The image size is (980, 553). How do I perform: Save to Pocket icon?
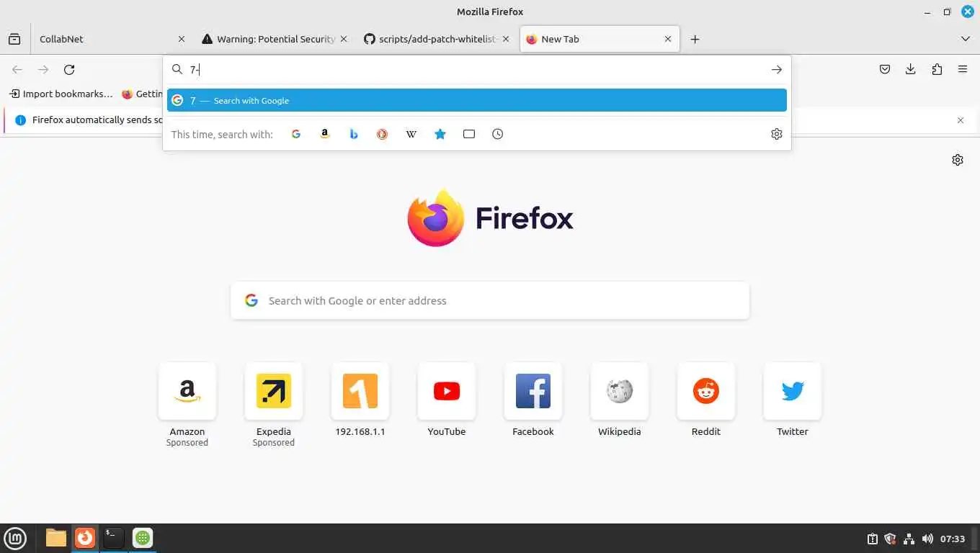885,70
